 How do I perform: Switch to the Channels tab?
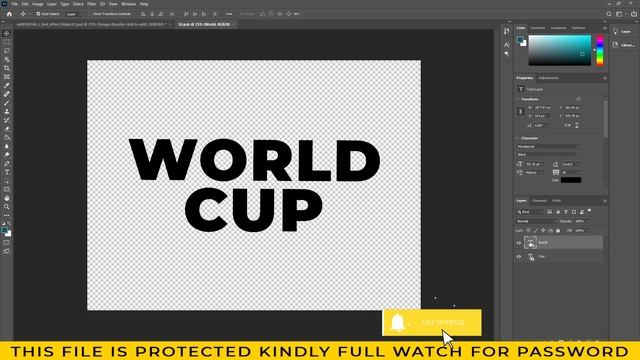pyautogui.click(x=539, y=201)
